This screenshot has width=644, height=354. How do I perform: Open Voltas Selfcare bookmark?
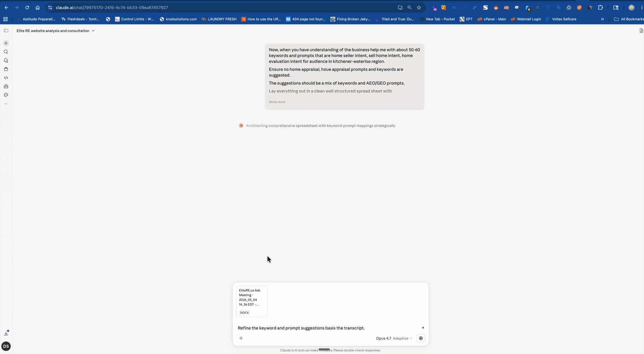click(x=561, y=19)
